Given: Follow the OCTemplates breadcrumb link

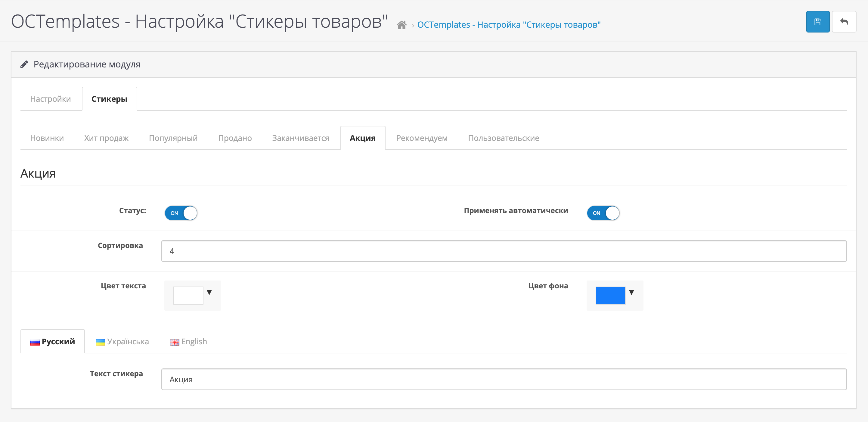Looking at the screenshot, I should click(x=509, y=25).
